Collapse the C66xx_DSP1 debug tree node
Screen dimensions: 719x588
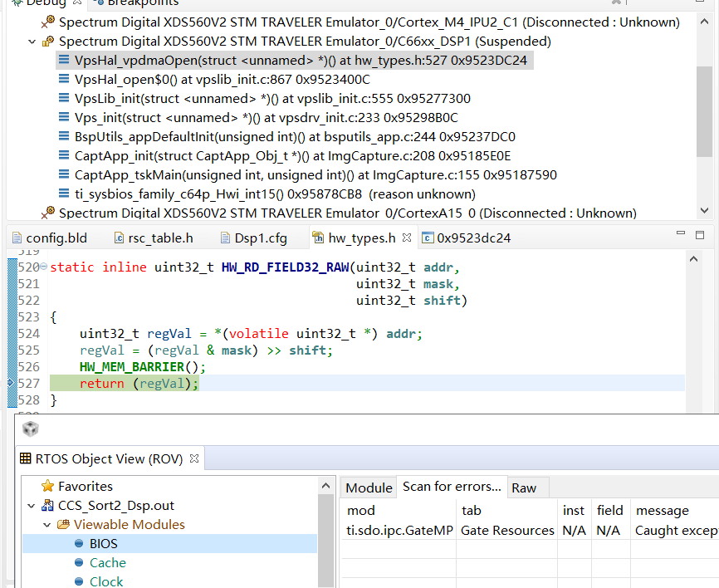tap(32, 42)
